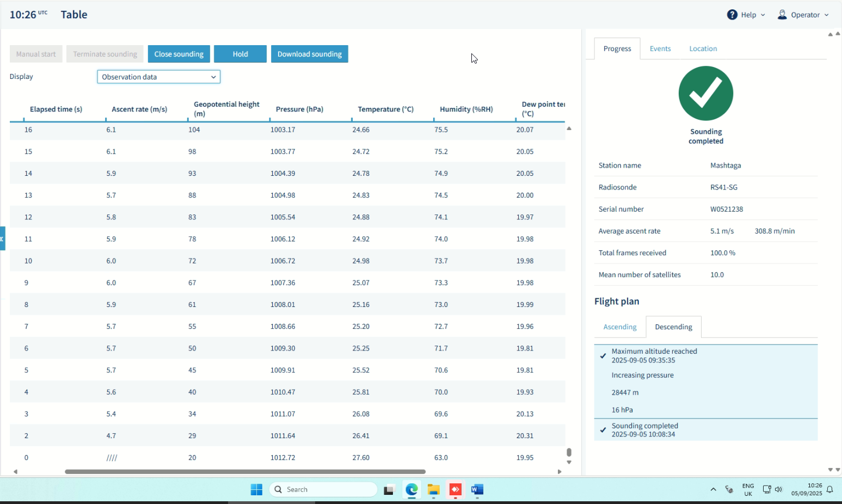Click the volume speaker tray icon

tap(778, 489)
